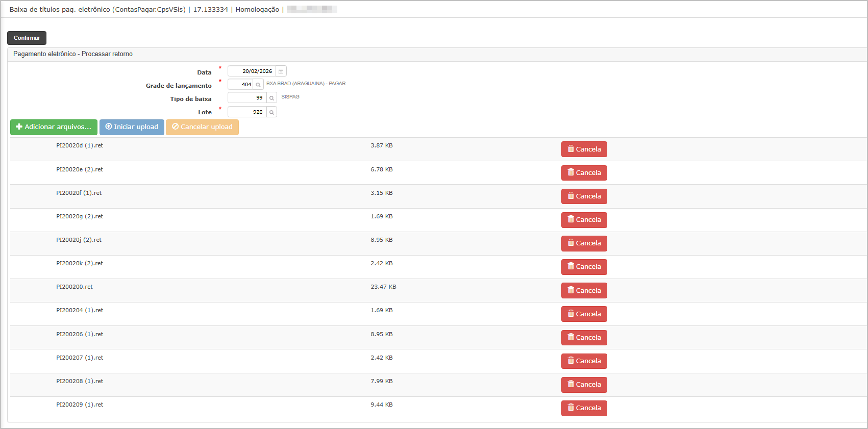
Task: Click Adicionar arquivos button
Action: click(x=54, y=127)
